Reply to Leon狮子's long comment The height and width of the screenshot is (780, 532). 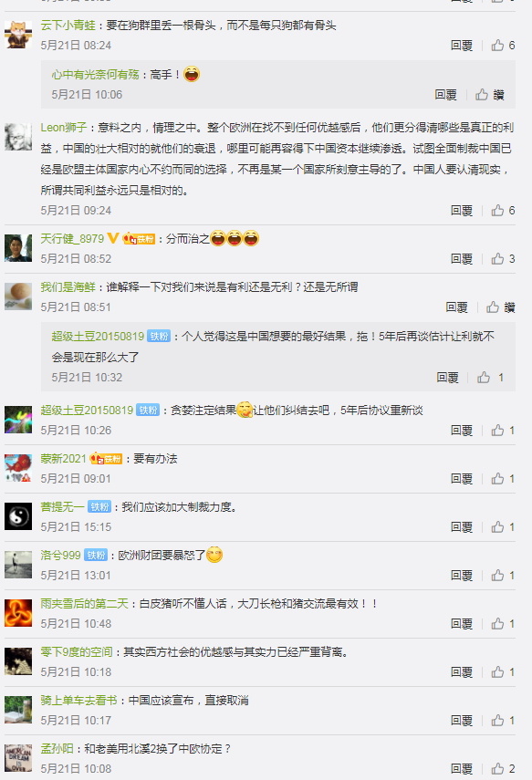point(462,211)
